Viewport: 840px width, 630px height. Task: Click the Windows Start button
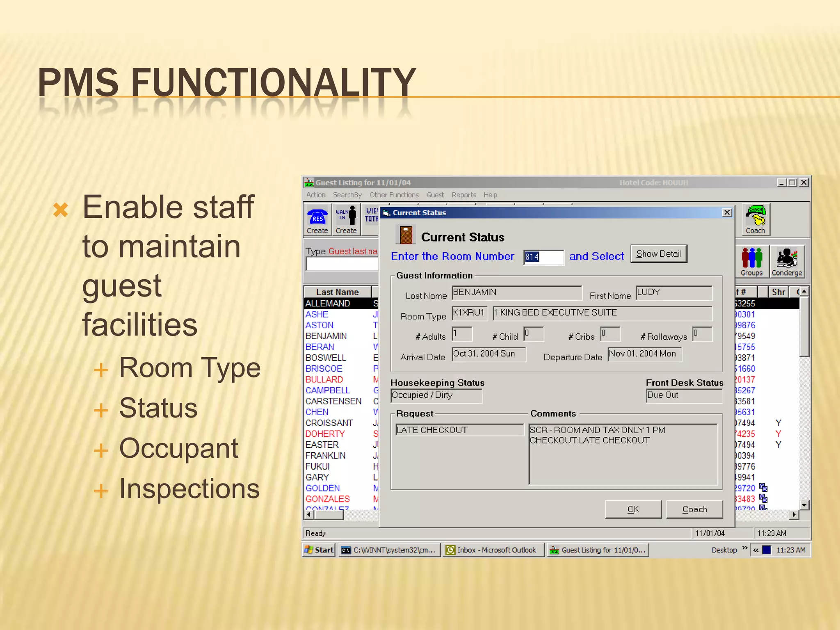319,550
